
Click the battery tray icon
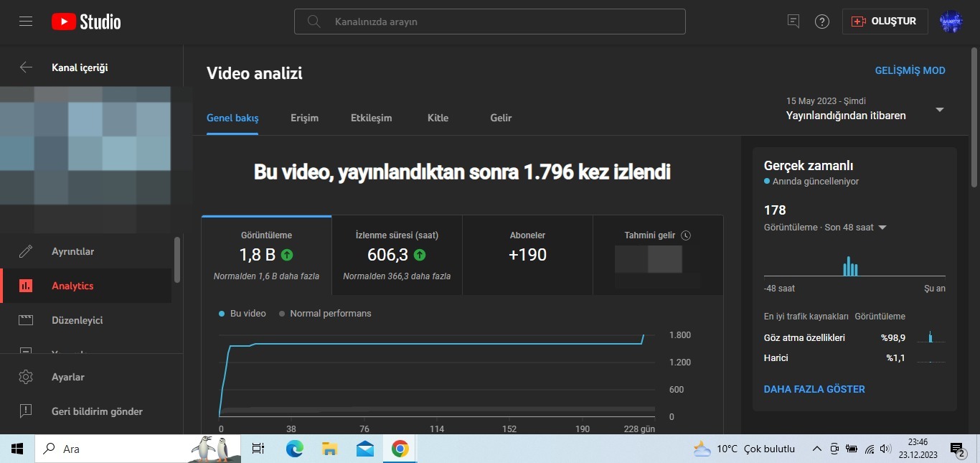click(852, 449)
